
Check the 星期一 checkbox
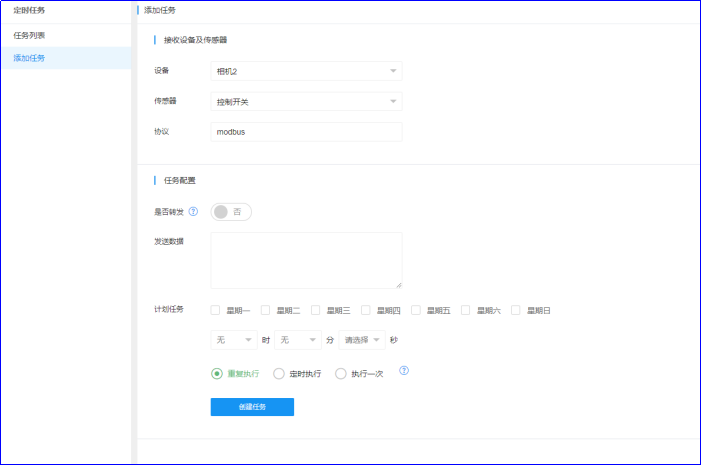coord(215,310)
